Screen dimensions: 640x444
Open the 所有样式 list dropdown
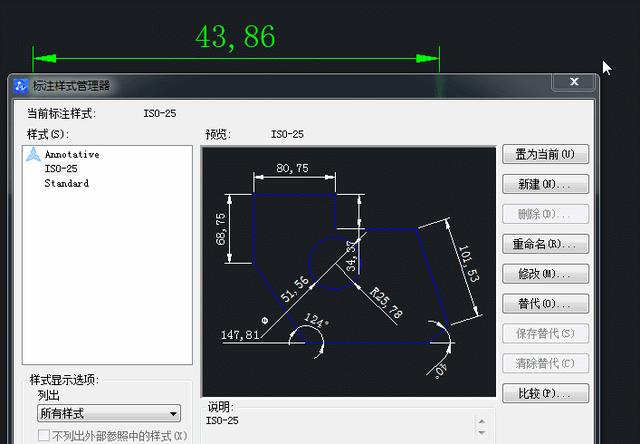109,413
